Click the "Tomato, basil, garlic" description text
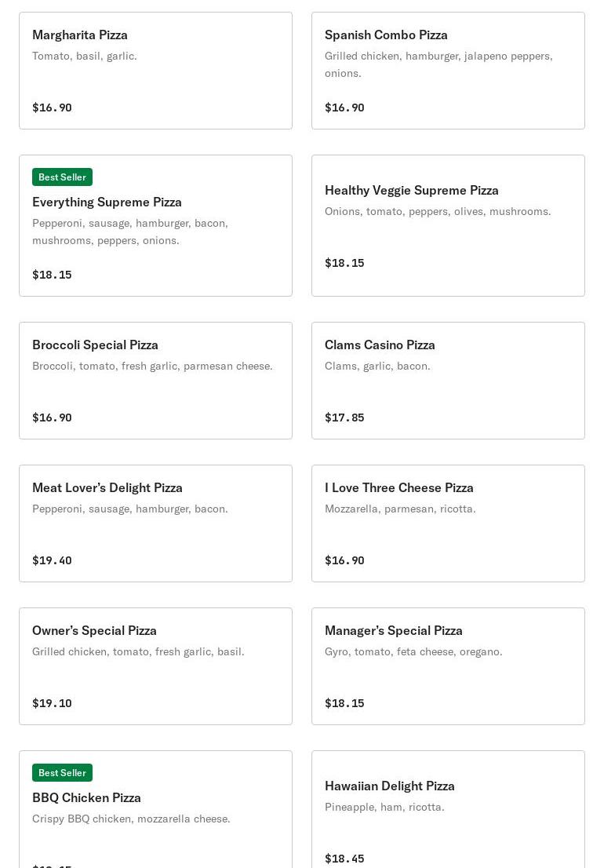The image size is (604, 868). click(85, 56)
